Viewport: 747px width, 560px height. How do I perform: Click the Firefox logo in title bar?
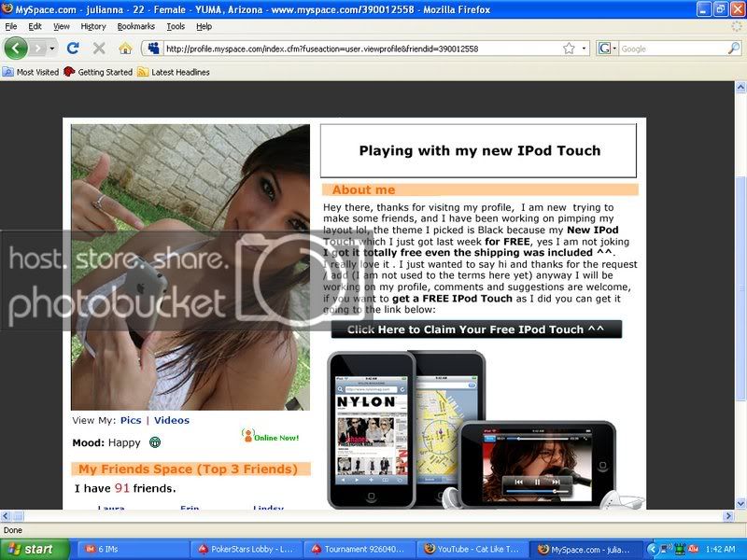coord(7,8)
